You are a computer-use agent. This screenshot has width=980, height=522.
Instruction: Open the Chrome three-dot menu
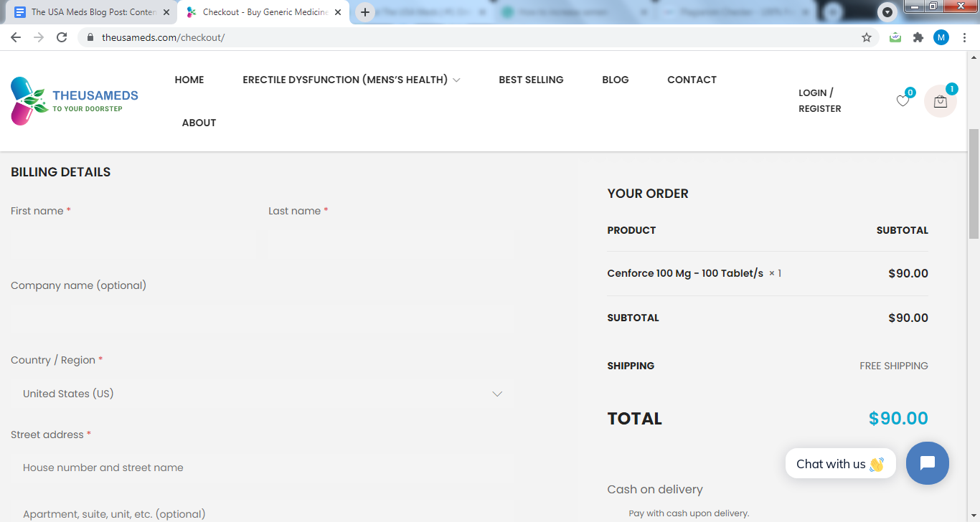[x=964, y=37]
